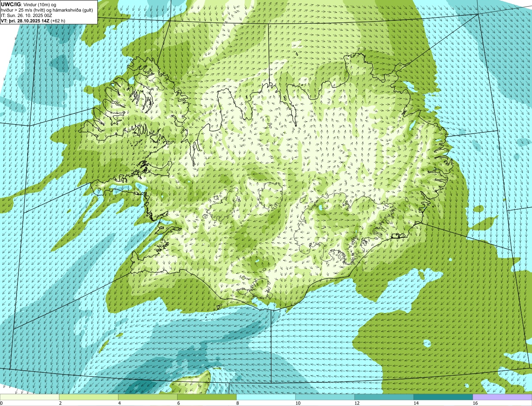Click the "16" label on the color scale
The image size is (532, 406).
[x=475, y=403]
